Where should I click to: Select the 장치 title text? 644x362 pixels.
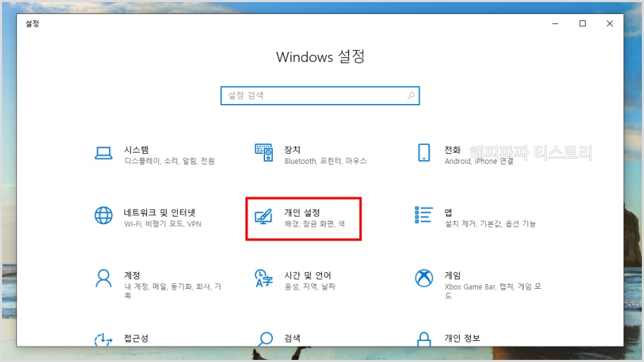coord(292,150)
